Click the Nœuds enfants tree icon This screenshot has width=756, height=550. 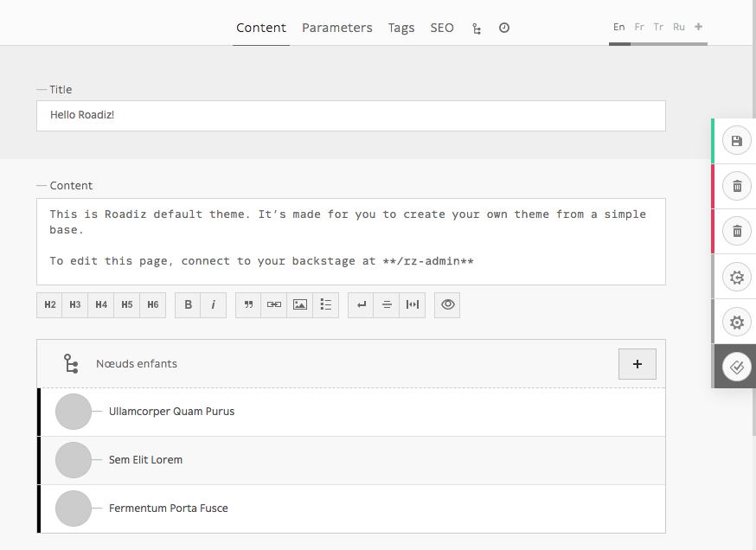[x=71, y=363]
